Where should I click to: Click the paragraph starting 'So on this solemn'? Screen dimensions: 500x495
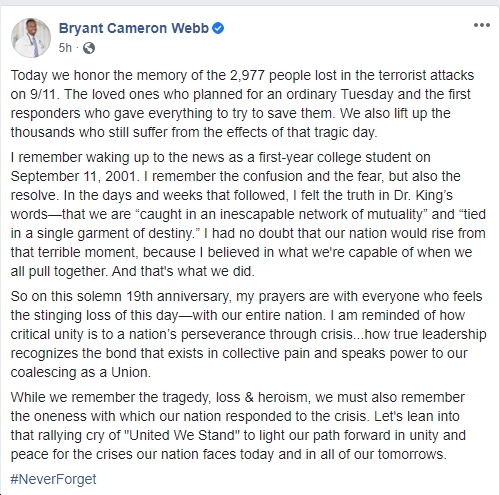pos(248,334)
